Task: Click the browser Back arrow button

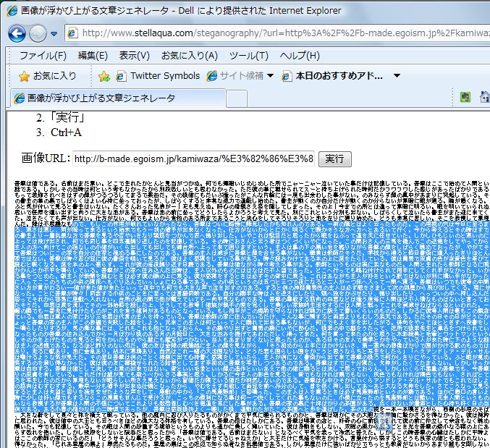Action: click(17, 33)
